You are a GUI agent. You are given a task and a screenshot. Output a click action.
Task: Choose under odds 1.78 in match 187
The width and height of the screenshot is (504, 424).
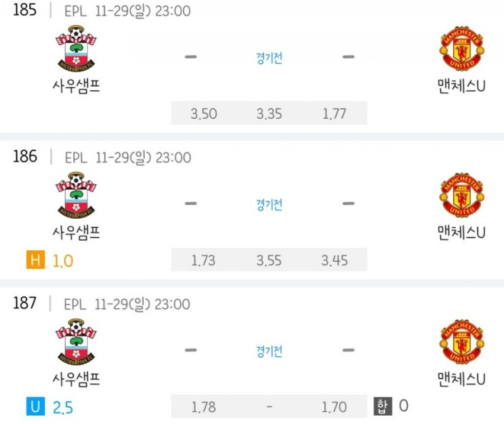pos(204,407)
